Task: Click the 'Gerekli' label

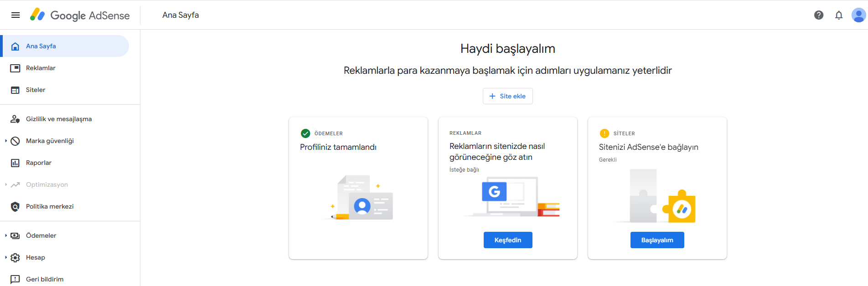Action: (608, 160)
